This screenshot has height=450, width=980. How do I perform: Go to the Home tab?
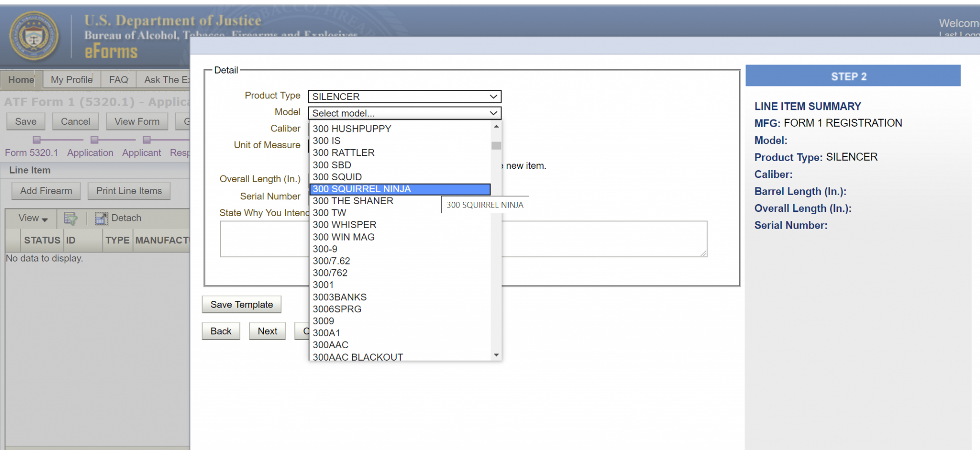tap(21, 80)
